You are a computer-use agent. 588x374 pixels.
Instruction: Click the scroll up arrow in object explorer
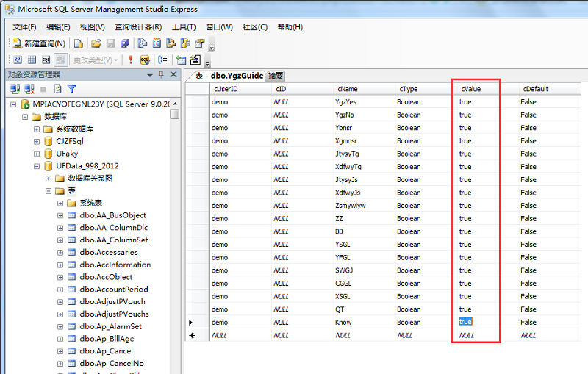click(175, 104)
